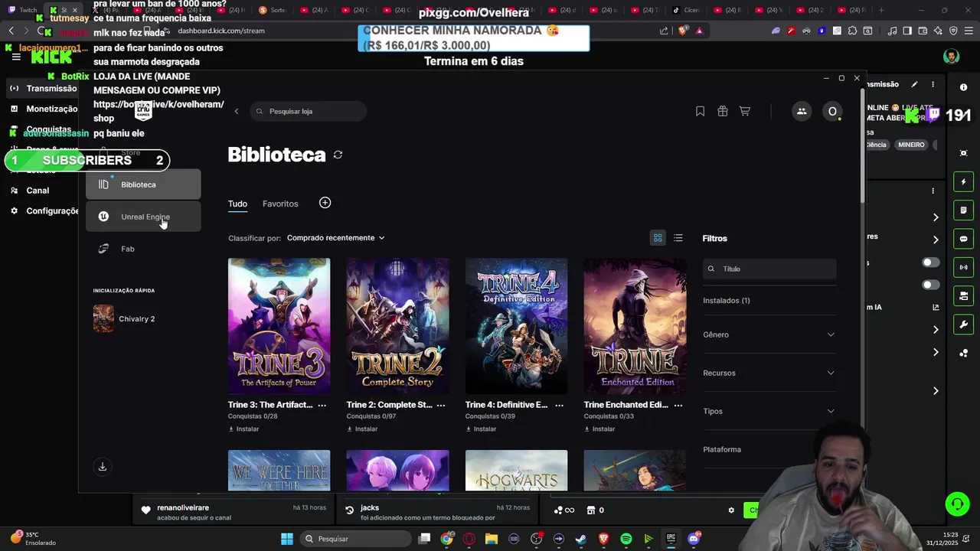Expand the Tipos filter
The image size is (980, 551).
769,411
